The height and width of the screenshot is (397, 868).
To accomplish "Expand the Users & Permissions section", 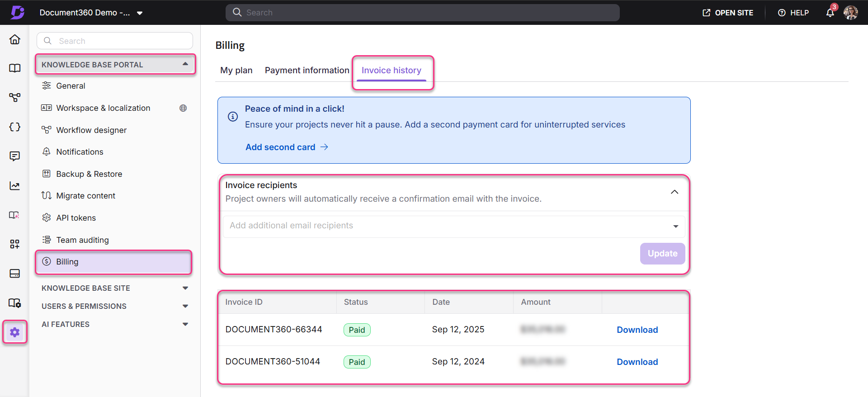I will pyautogui.click(x=185, y=306).
